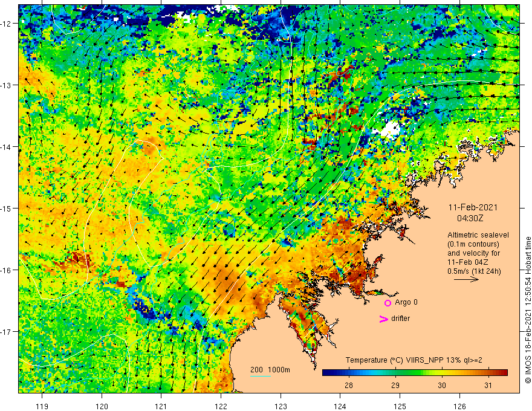532x411 pixels.
Task: Click the 'Altimetric sealevel' legend text
Action: pyautogui.click(x=478, y=235)
